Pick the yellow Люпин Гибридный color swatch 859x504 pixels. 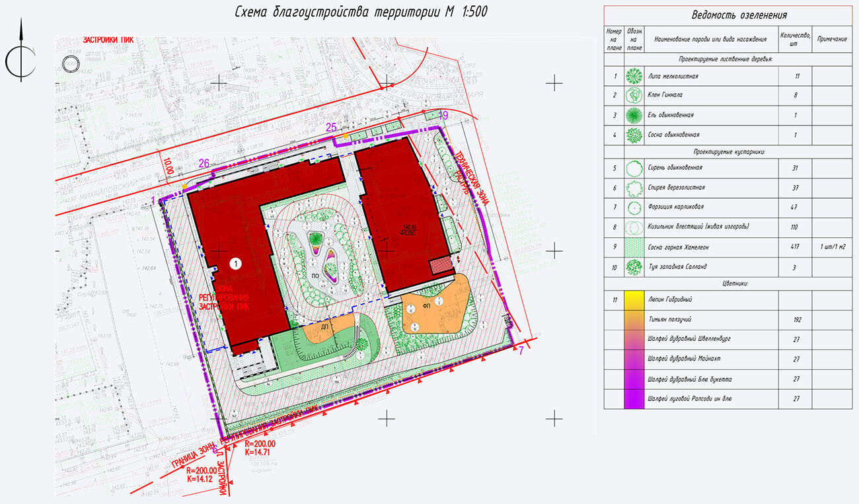(x=634, y=300)
